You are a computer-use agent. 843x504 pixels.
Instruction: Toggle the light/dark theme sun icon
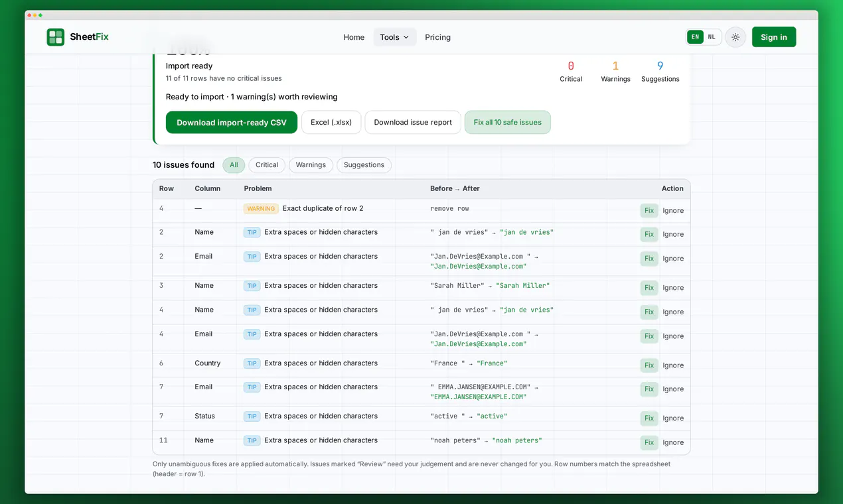735,37
